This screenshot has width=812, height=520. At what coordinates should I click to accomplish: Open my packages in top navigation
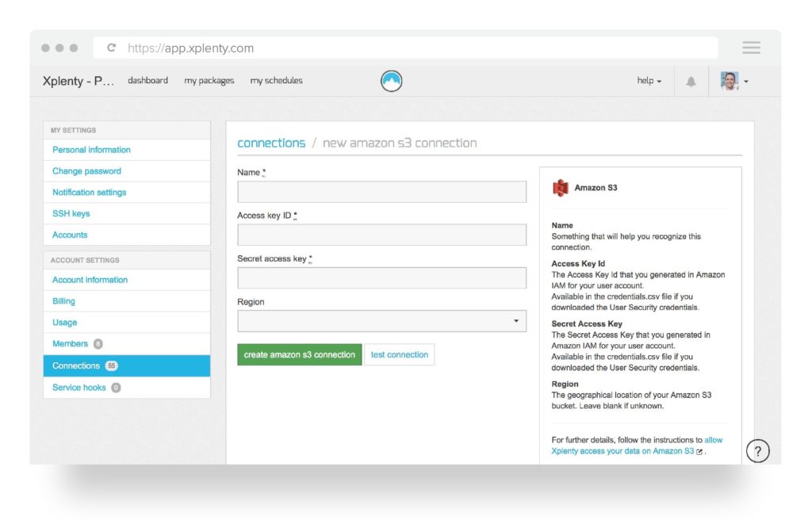209,81
